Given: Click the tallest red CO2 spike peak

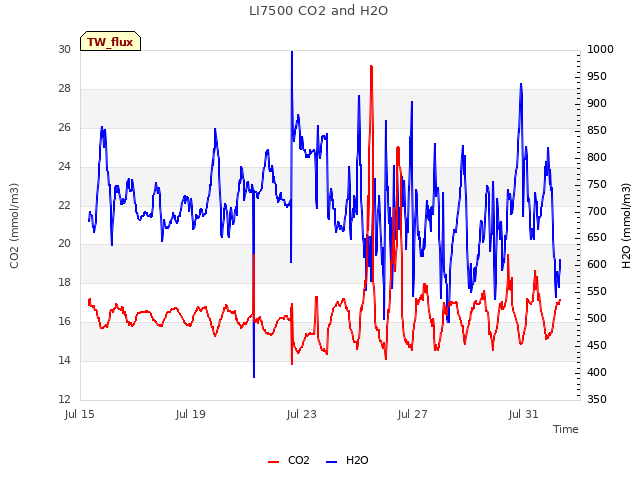Looking at the screenshot, I should [x=371, y=66].
